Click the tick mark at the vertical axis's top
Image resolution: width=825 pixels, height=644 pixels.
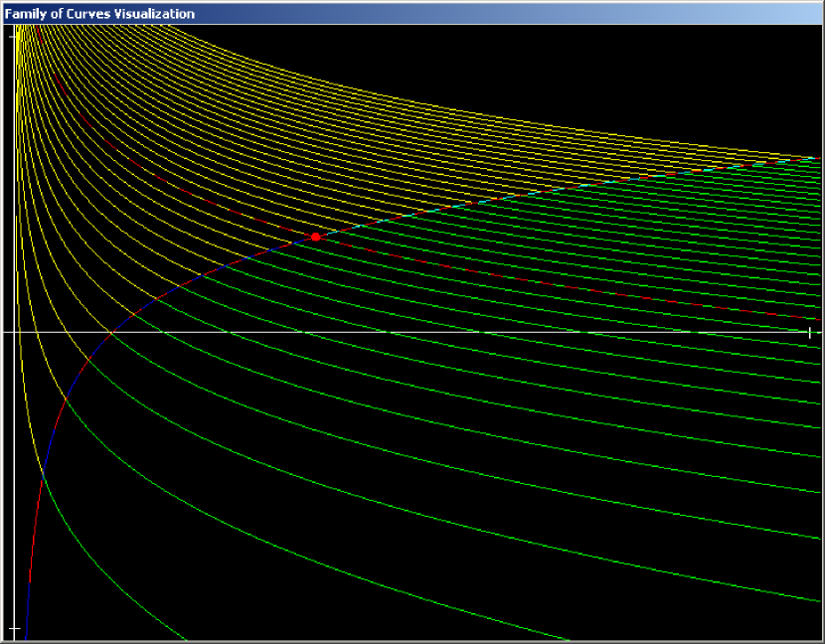click(x=14, y=35)
